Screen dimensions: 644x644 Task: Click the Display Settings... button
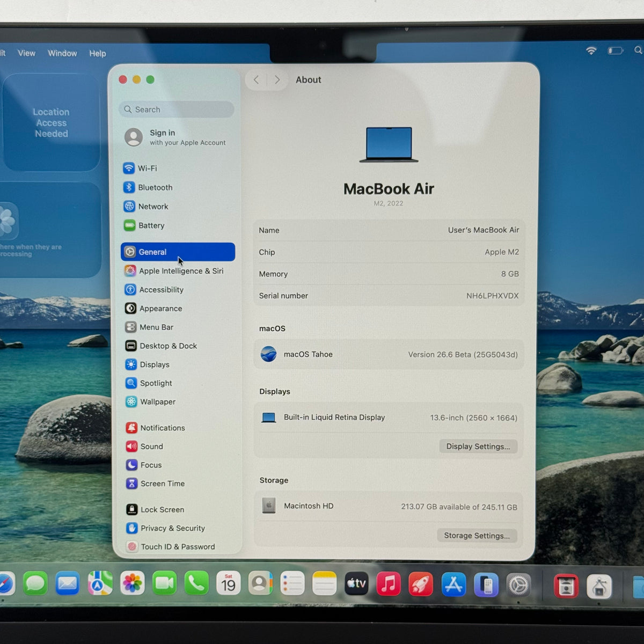click(478, 447)
